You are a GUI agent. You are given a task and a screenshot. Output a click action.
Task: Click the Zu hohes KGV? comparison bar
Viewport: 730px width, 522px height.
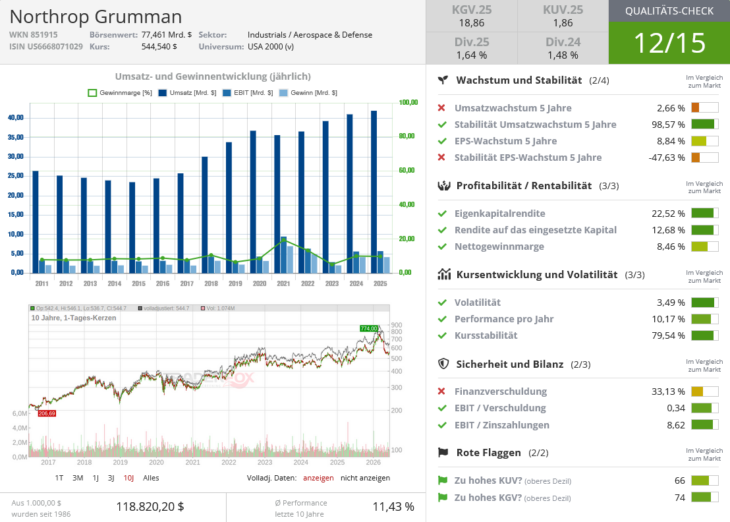coord(704,497)
